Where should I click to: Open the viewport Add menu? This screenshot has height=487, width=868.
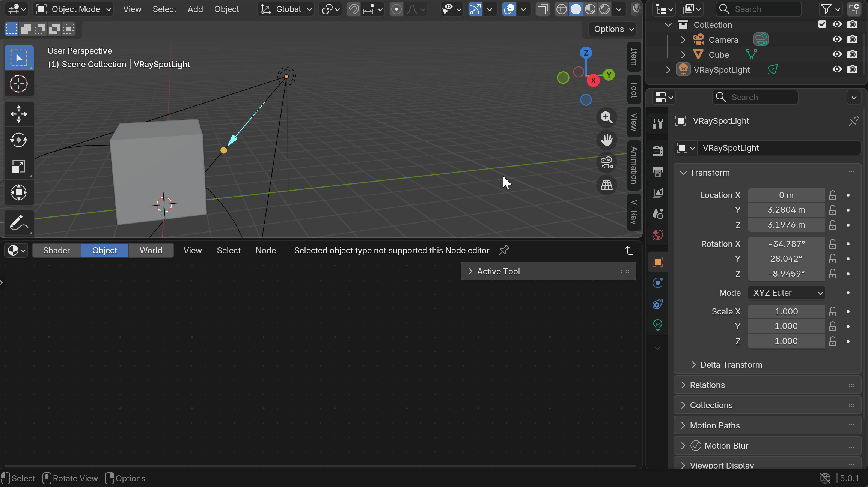point(195,9)
